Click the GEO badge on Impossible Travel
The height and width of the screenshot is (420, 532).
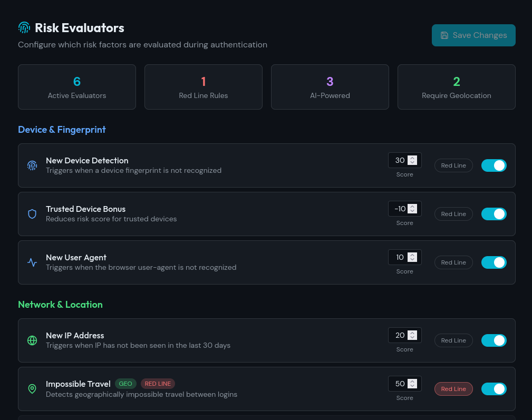point(125,384)
